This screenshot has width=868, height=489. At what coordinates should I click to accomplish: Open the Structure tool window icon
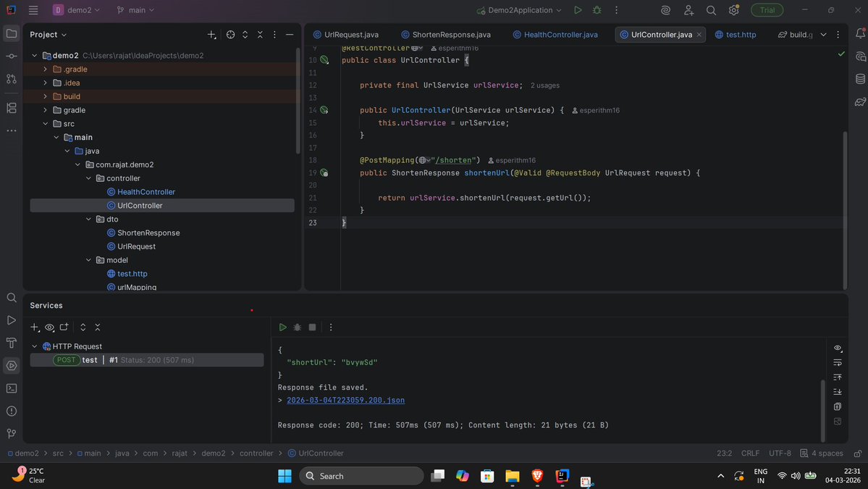(x=11, y=108)
